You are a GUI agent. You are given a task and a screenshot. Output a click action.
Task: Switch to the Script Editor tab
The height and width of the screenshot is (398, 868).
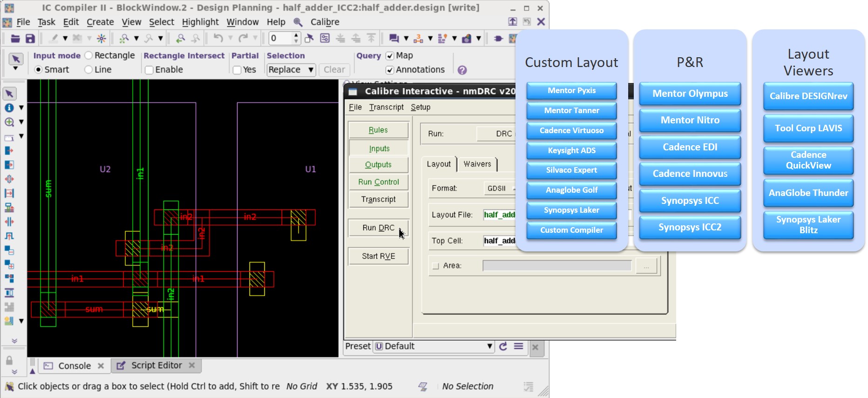[156, 365]
